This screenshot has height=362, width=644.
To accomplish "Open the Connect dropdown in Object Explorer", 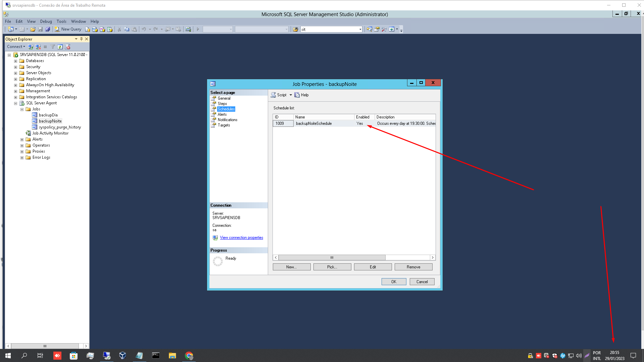I will [x=16, y=47].
